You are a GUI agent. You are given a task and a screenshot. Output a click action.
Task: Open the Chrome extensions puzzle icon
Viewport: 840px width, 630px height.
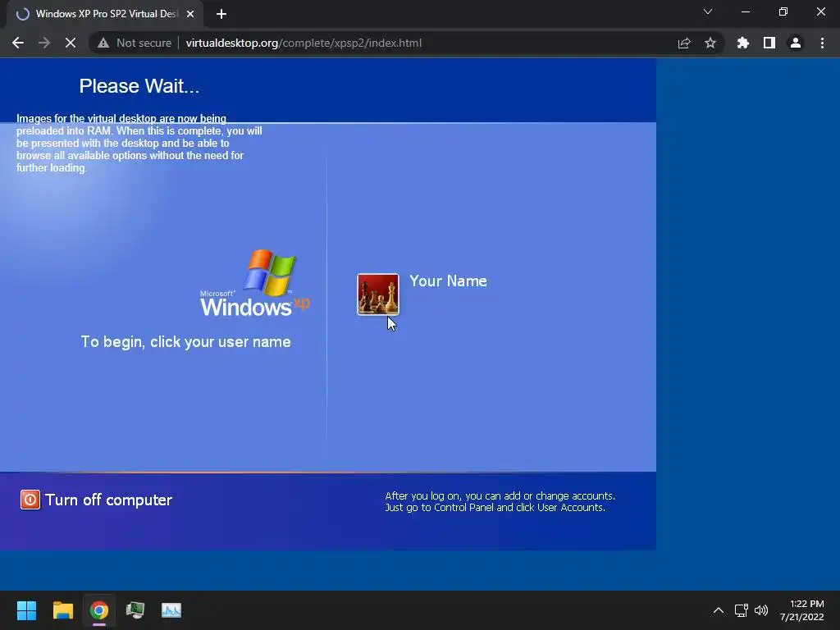pos(743,43)
